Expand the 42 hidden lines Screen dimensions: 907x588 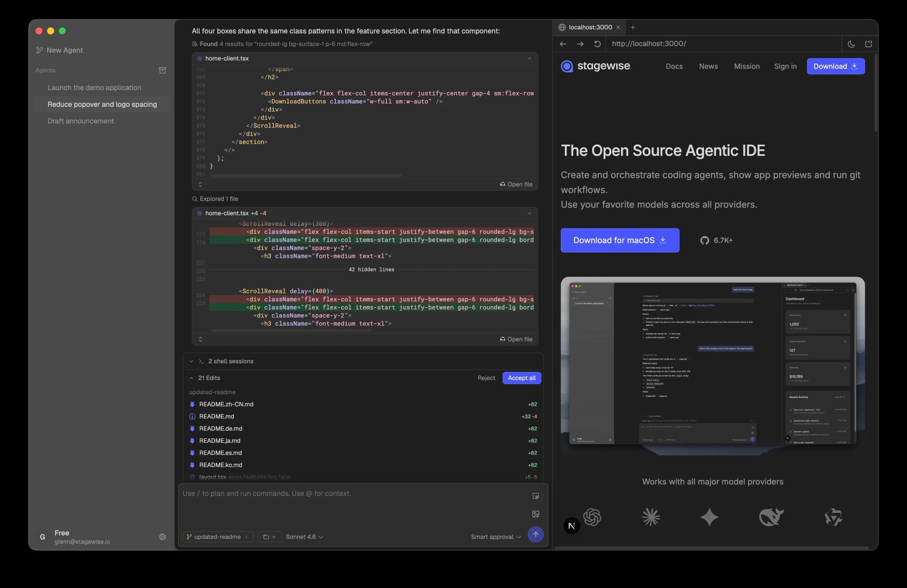point(371,270)
